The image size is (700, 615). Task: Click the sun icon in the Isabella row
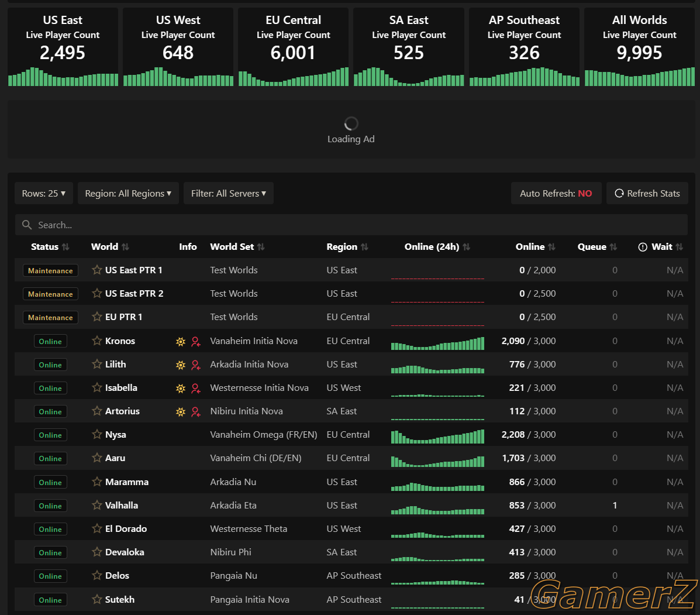pos(180,388)
